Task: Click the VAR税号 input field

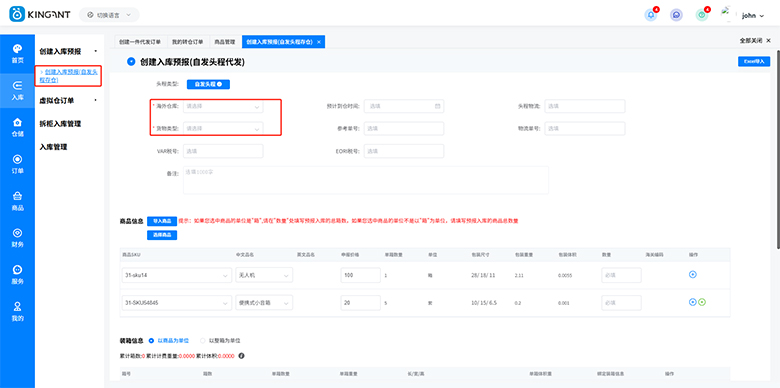Action: 223,151
